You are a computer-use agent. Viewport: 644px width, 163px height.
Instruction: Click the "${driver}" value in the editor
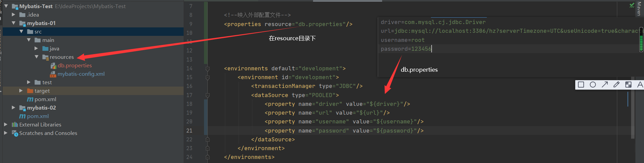pyautogui.click(x=385, y=104)
